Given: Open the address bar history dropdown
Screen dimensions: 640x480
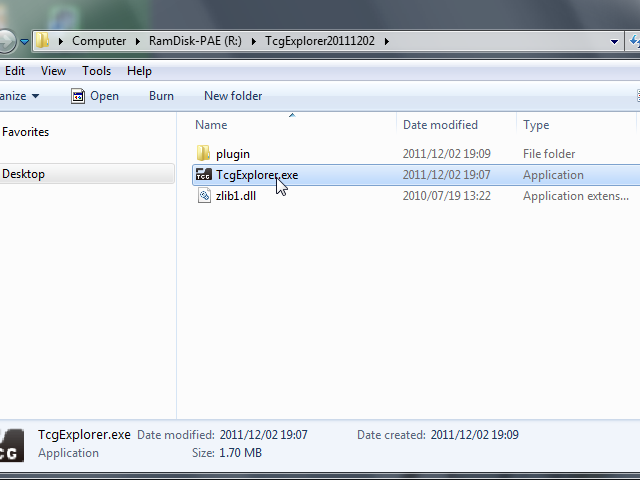Looking at the screenshot, I should point(615,42).
